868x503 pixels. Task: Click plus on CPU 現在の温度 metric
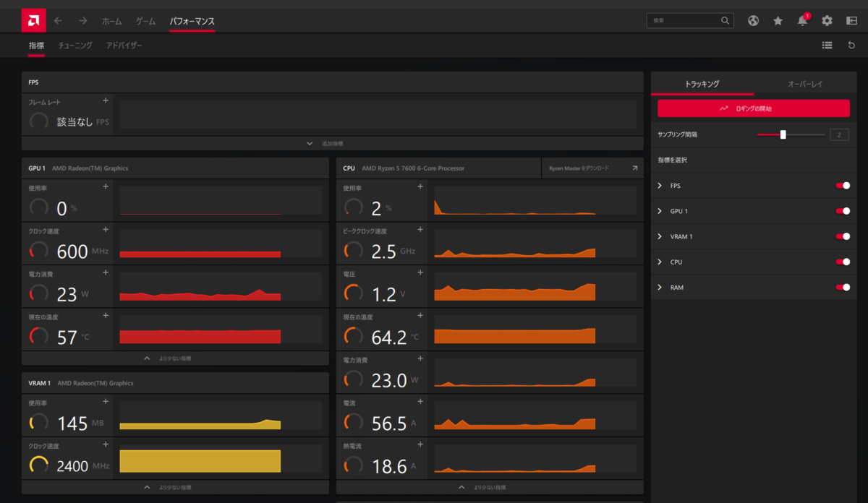click(420, 315)
